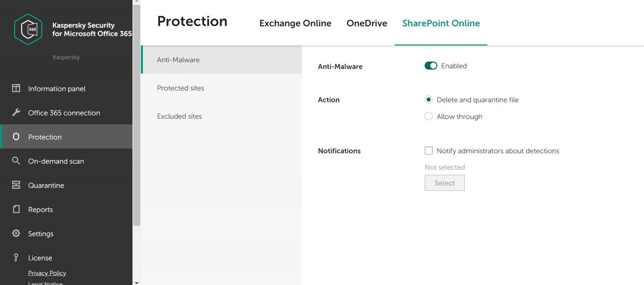Screen dimensions: 644x285
Task: Switch to the OneDrive tab
Action: [367, 23]
